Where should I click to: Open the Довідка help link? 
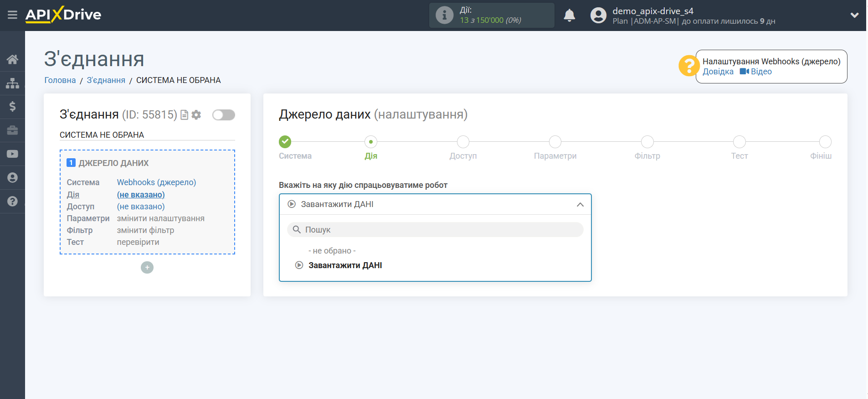[718, 72]
